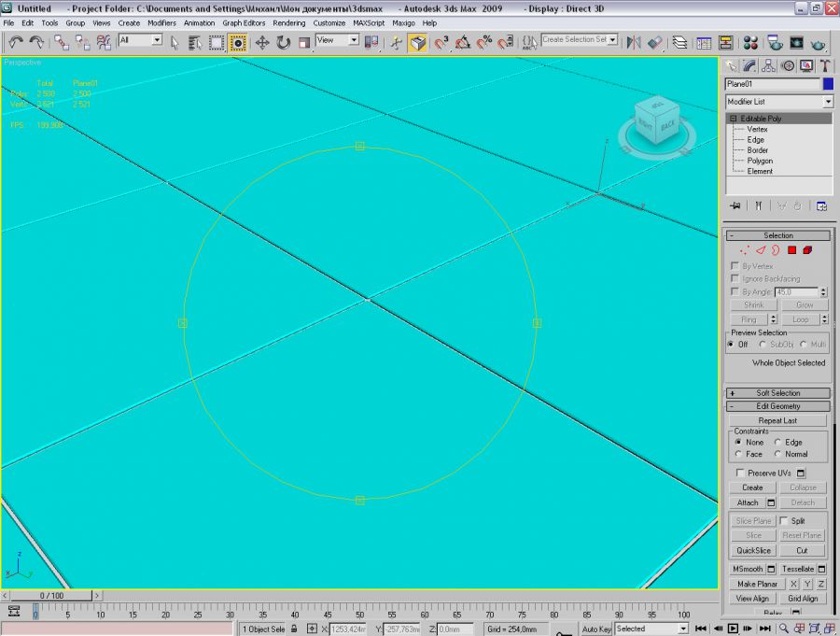This screenshot has width=840, height=636.
Task: Click the Redo arrow icon
Action: coord(36,42)
